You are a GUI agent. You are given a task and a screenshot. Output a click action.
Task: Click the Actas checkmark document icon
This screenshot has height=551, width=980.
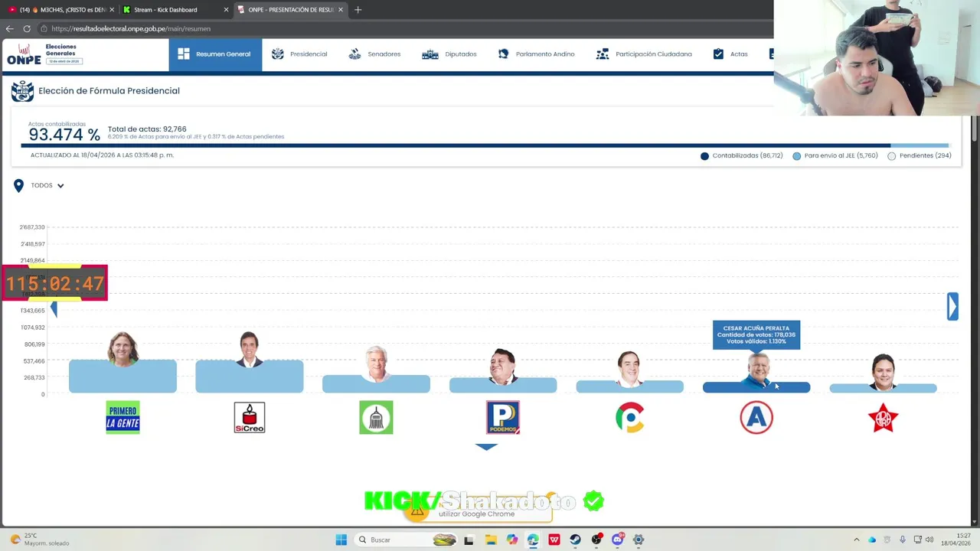[718, 54]
